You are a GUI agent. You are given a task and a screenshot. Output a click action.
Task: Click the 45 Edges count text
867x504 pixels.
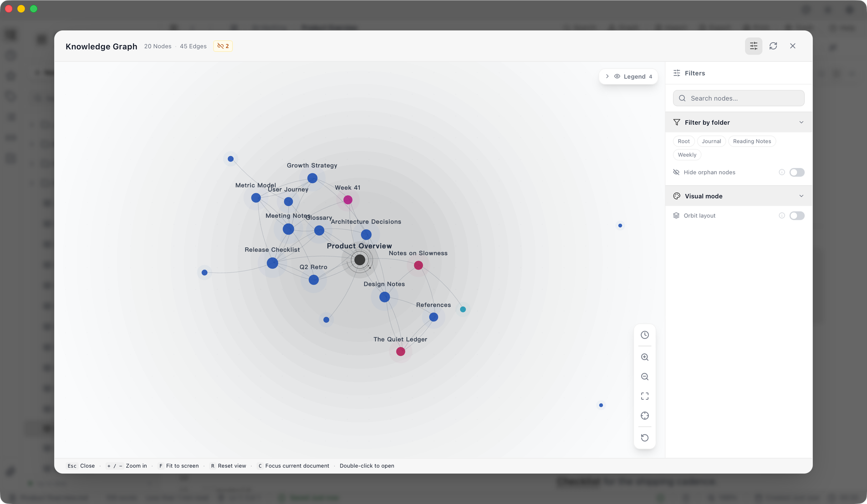[x=193, y=46]
